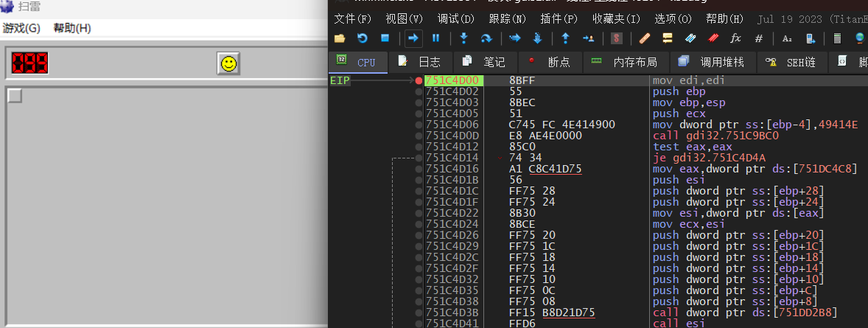The image size is (868, 328).
Task: Open the Variables hash icon
Action: coord(759,38)
